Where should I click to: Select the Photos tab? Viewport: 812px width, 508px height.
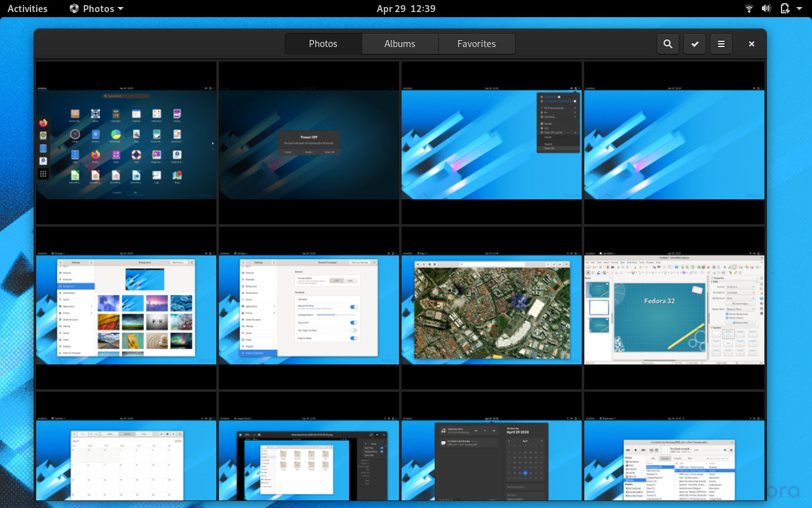point(323,44)
